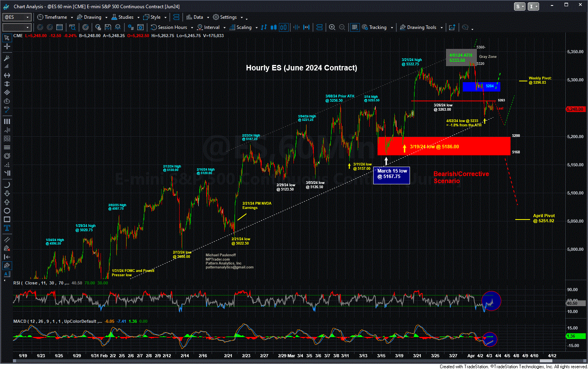The width and height of the screenshot is (588, 369).
Task: Open the Style menu
Action: (x=152, y=17)
